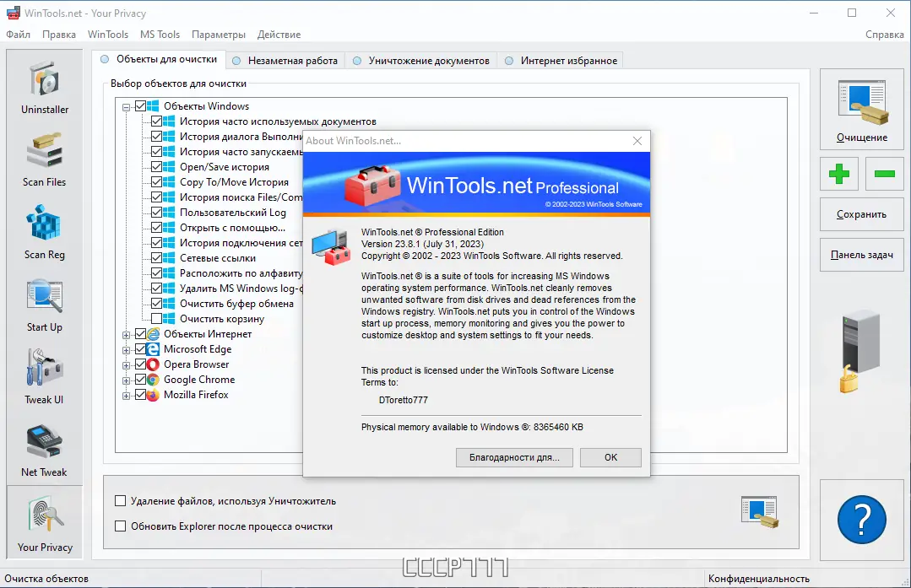Uncheck the Объекты Windows checkbox

(141, 106)
